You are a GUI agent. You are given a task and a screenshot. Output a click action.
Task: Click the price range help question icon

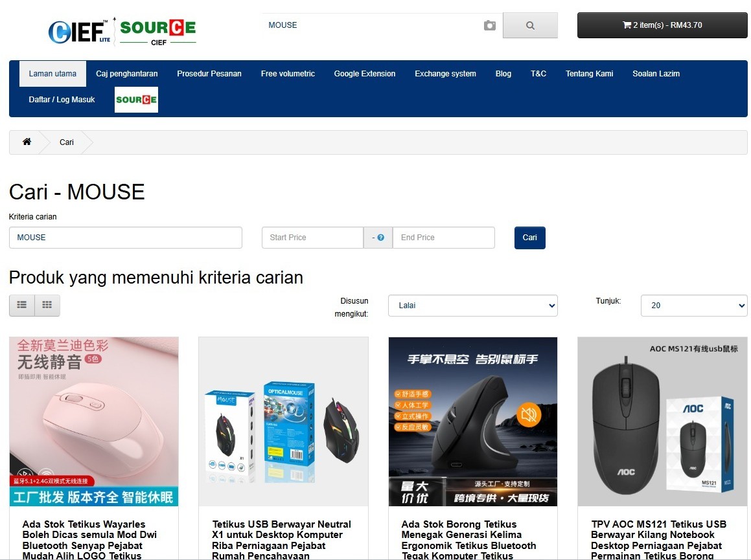[x=381, y=238]
